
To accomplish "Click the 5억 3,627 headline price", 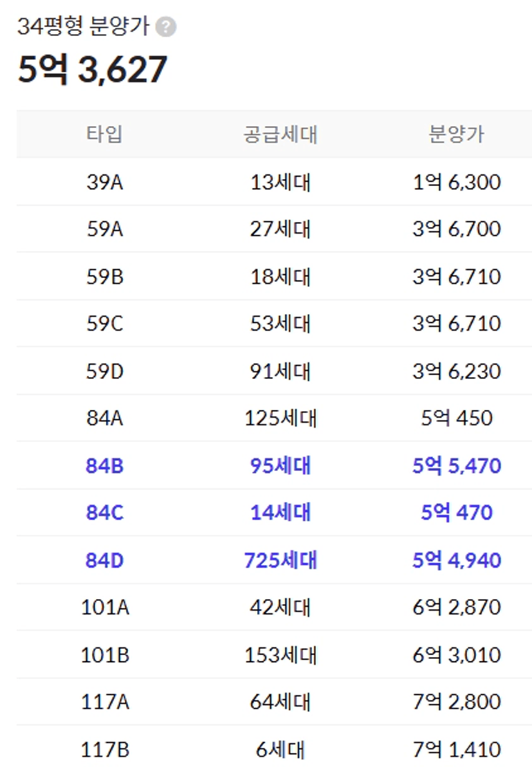I will [92, 69].
